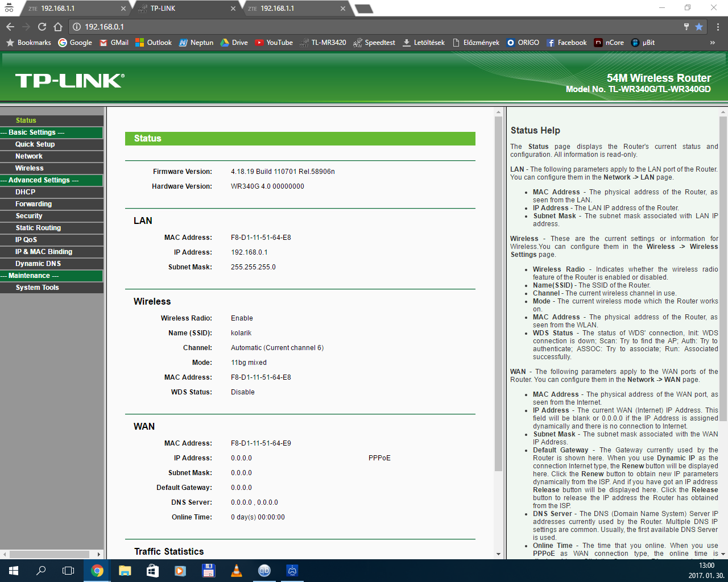
Task: Open the nCore bookmark
Action: click(x=609, y=43)
